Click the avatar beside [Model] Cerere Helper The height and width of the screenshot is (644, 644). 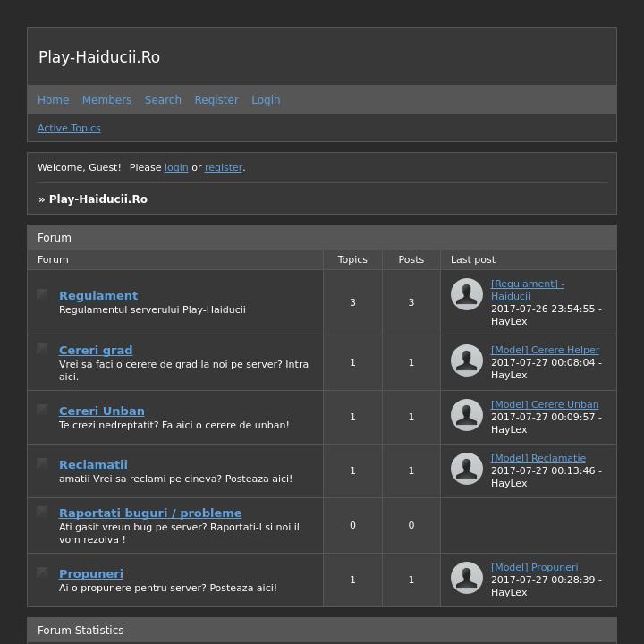[x=466, y=360]
